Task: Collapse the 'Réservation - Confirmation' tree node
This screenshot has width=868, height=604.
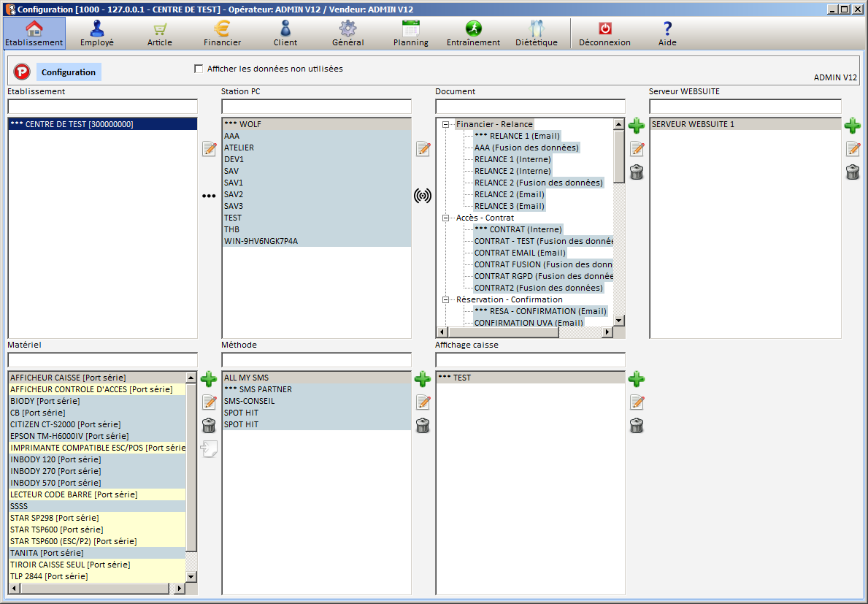Action: click(445, 299)
